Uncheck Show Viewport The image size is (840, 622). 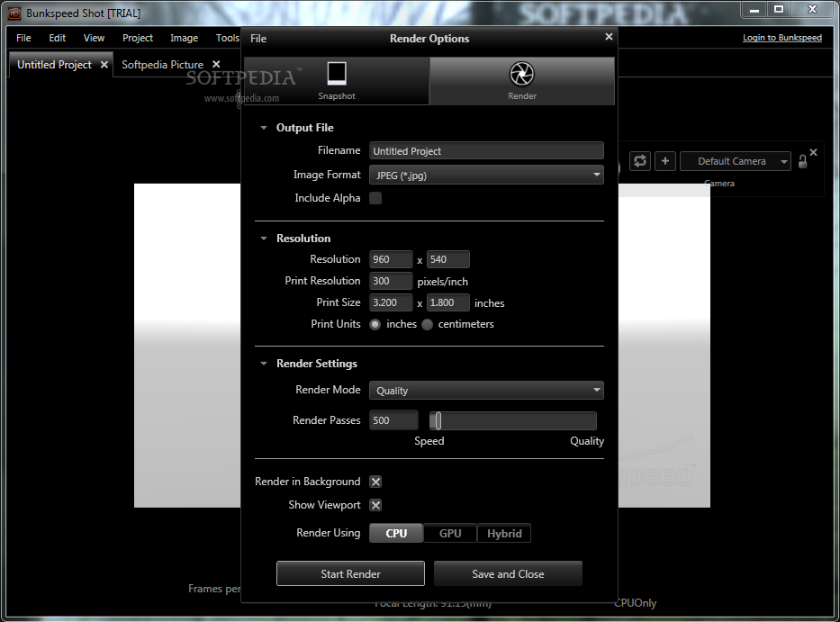tap(375, 505)
